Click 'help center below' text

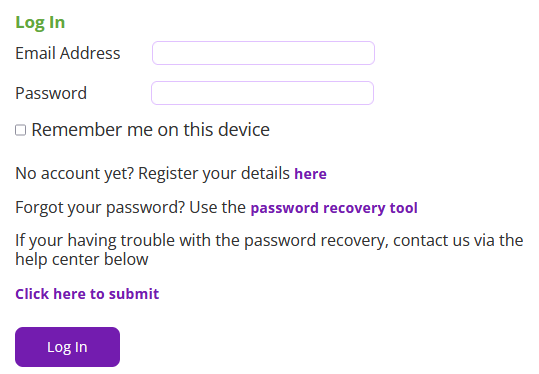[82, 259]
